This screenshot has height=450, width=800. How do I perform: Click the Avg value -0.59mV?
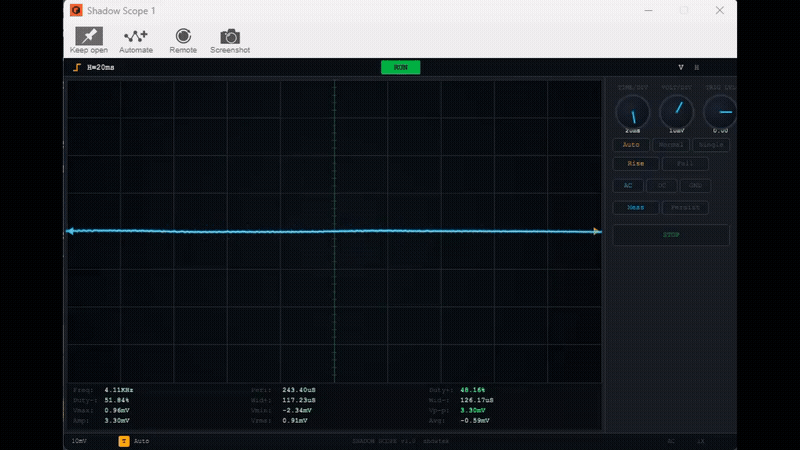click(475, 420)
